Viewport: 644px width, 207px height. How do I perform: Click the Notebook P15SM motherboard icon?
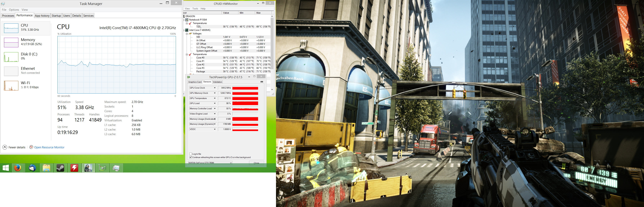pos(187,20)
